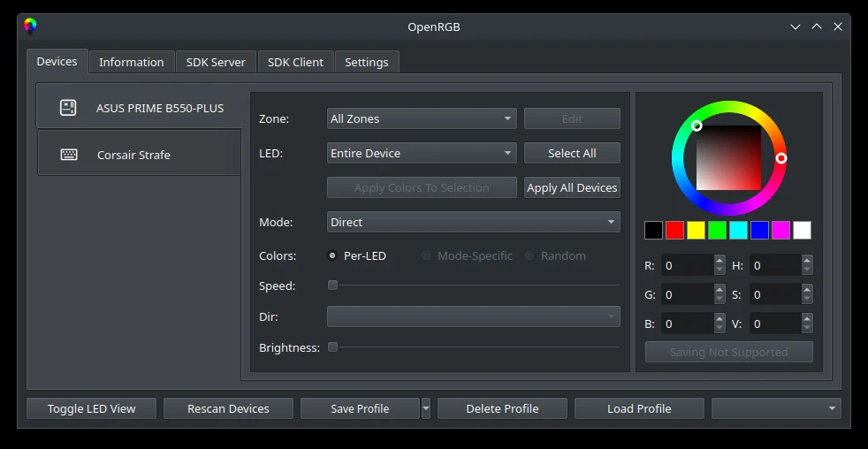868x449 pixels.
Task: Select the ASUS PRIME B550-PLUS device name
Action: (x=160, y=108)
